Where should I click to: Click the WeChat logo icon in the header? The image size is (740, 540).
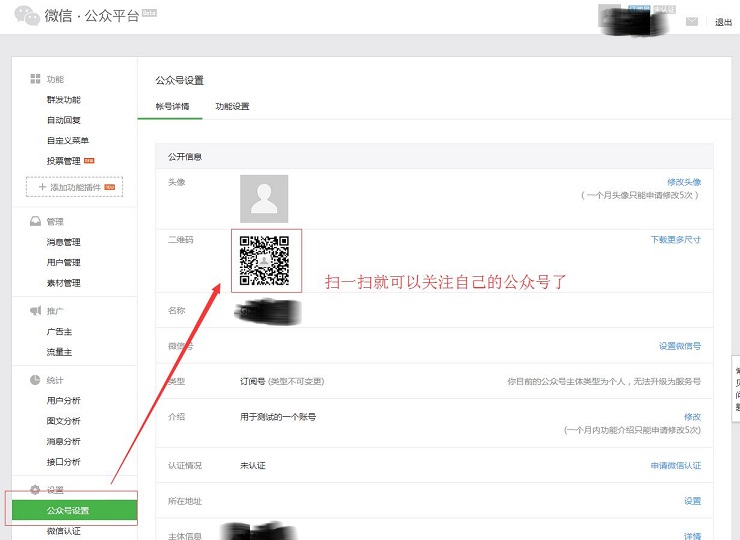[27, 16]
